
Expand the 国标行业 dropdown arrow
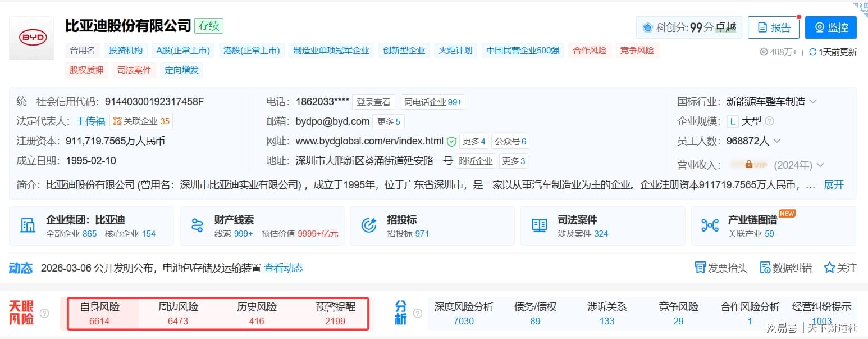point(812,102)
